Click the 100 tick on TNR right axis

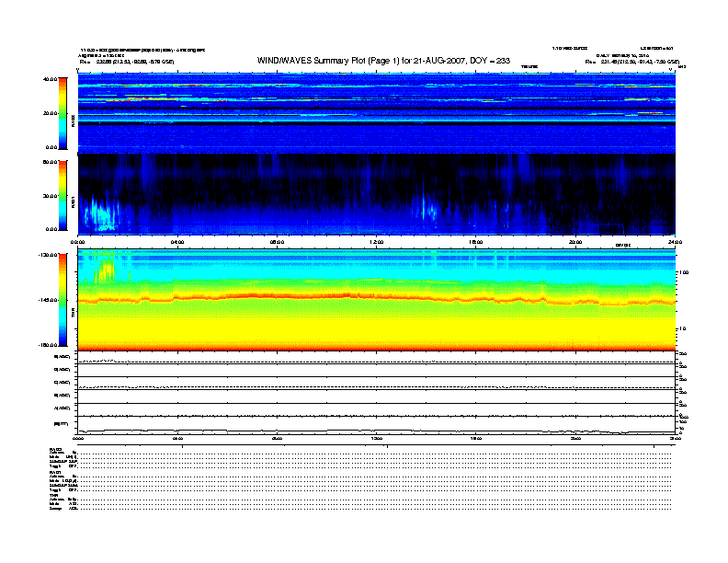684,272
